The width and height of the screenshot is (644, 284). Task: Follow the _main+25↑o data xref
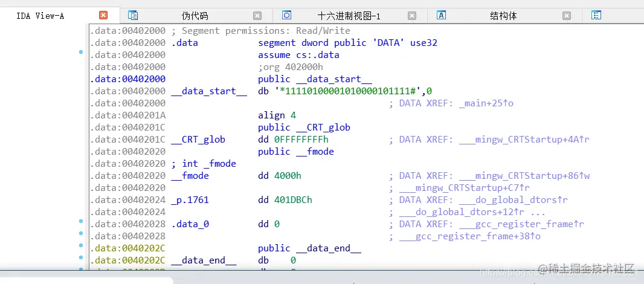pyautogui.click(x=486, y=103)
